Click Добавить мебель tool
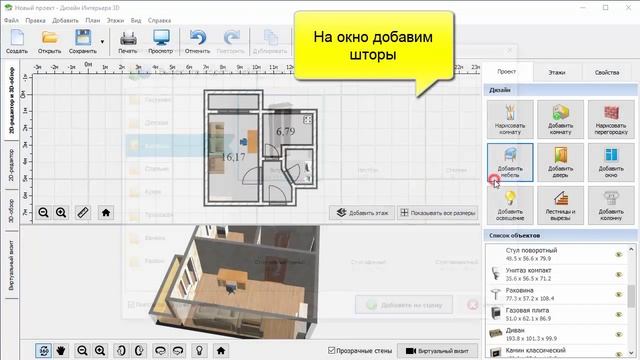Image resolution: width=640 pixels, height=360 pixels. [x=510, y=162]
